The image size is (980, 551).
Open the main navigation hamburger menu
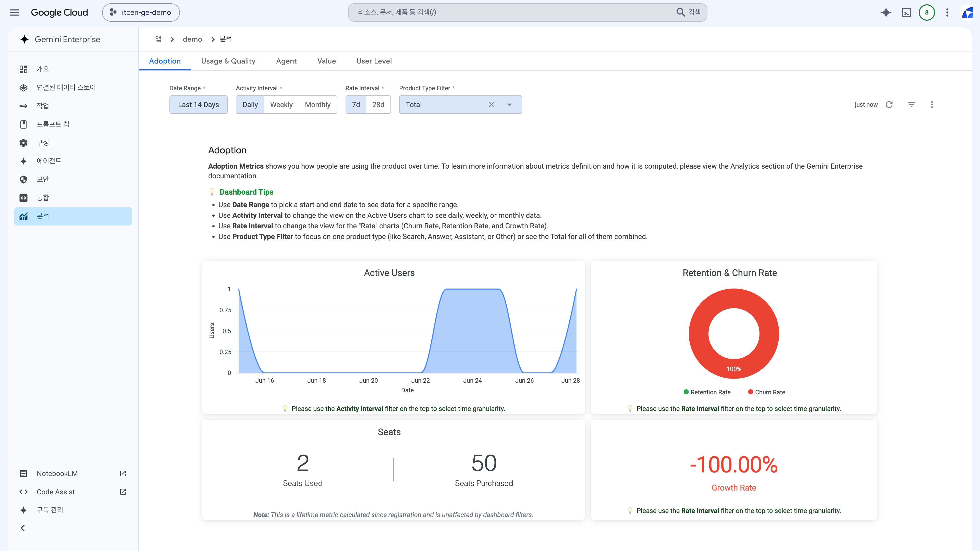(14, 12)
